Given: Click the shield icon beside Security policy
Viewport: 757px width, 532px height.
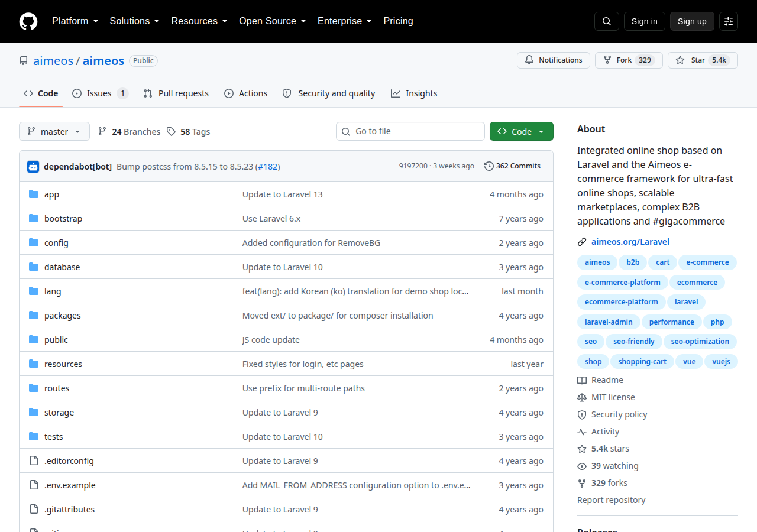Looking at the screenshot, I should point(582,414).
